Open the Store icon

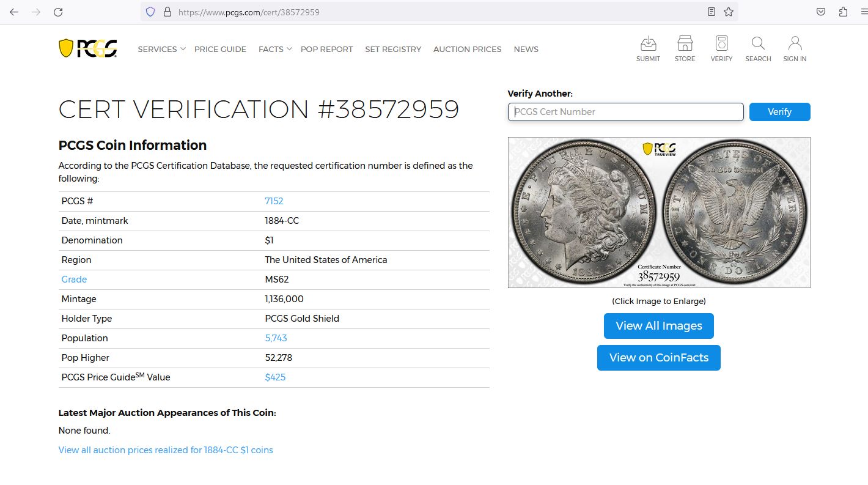685,49
